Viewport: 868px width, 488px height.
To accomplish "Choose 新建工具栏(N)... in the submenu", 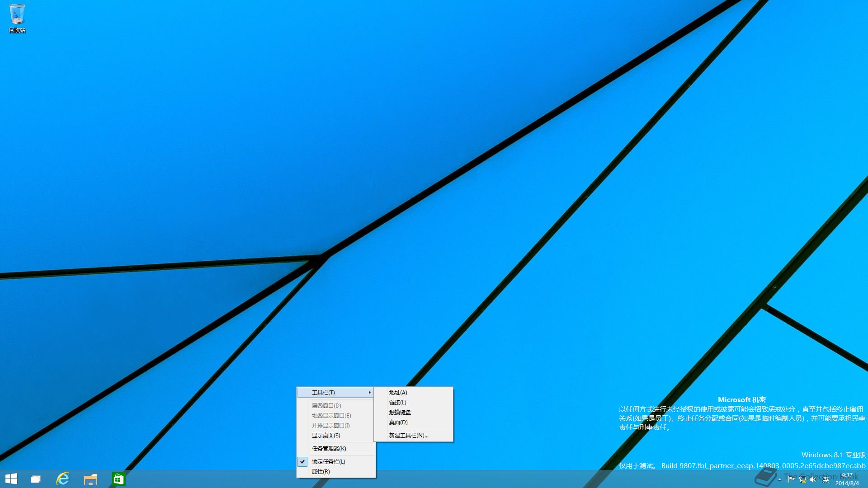I will (414, 436).
